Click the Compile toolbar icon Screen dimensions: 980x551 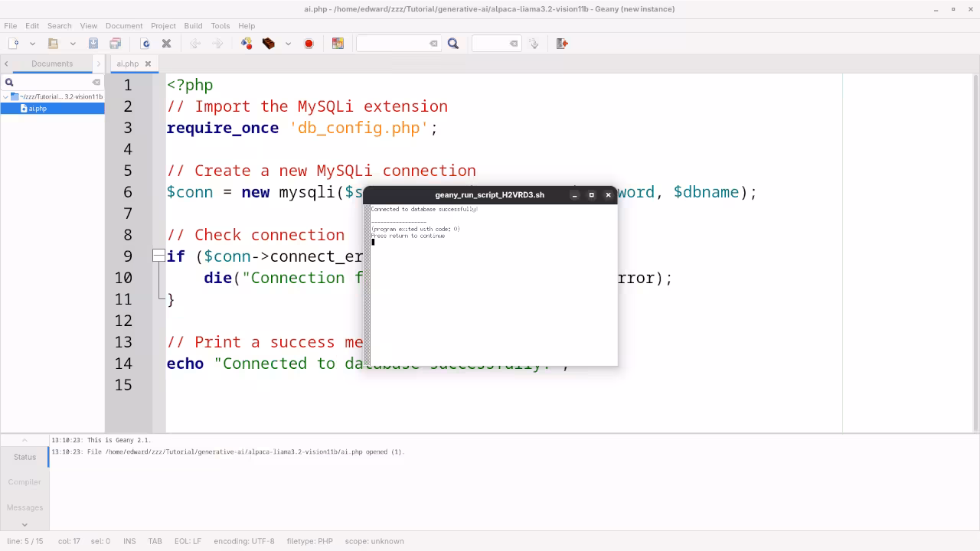247,44
